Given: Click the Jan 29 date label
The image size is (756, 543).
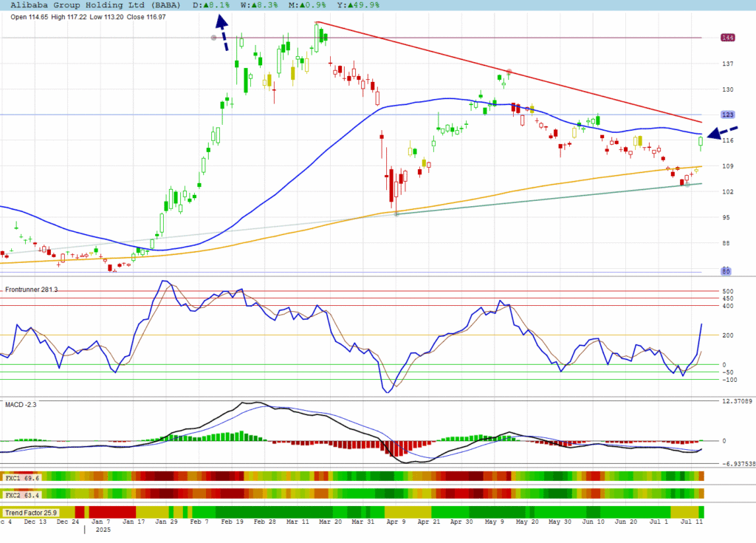Looking at the screenshot, I should click(x=166, y=522).
